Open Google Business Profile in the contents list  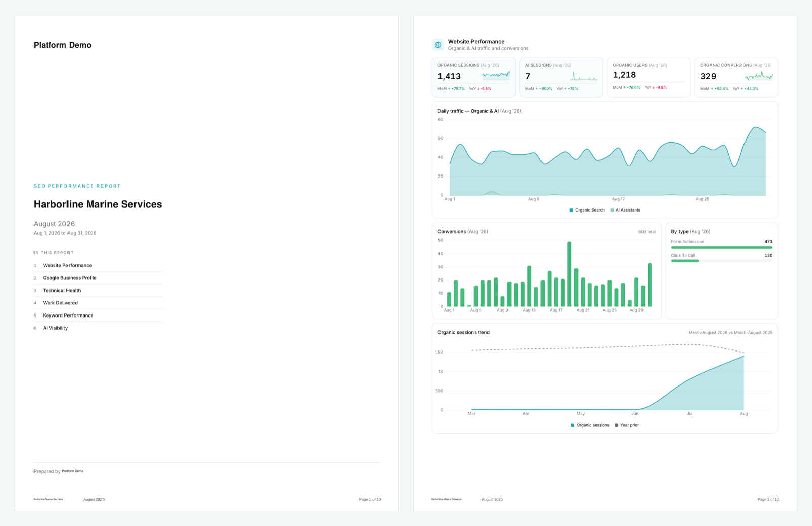pos(98,278)
